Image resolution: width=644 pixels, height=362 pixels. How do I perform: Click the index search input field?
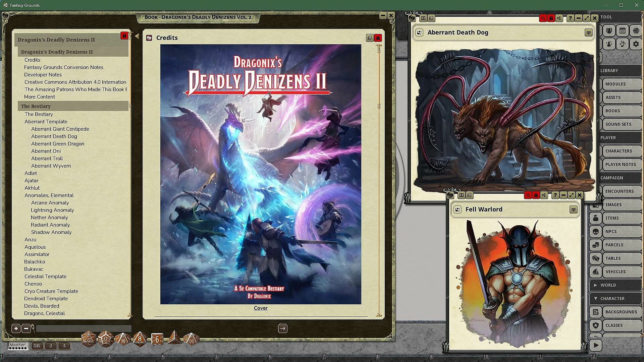click(x=84, y=328)
